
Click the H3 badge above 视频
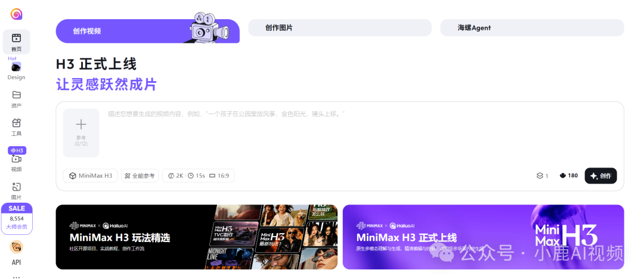point(17,150)
